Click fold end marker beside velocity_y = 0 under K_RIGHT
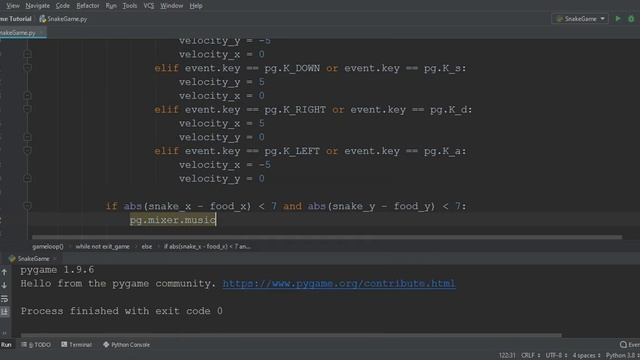The width and height of the screenshot is (640, 360). [x=27, y=137]
